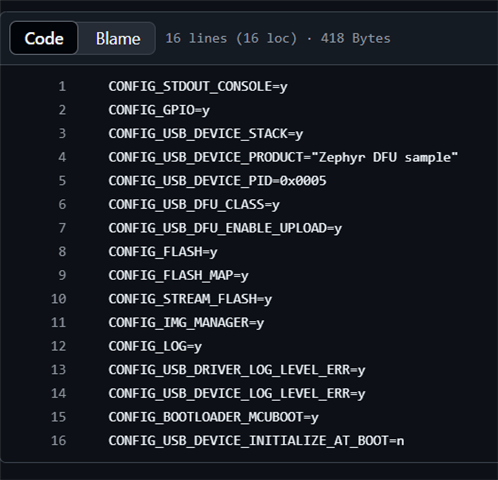Switch to the Code view tab
Viewport: 498px width, 480px height.
(x=44, y=38)
